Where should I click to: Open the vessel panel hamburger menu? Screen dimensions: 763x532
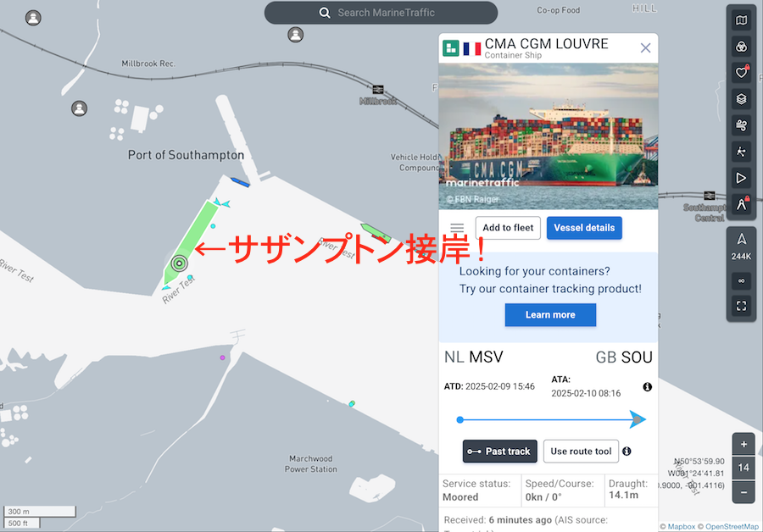pyautogui.click(x=457, y=228)
